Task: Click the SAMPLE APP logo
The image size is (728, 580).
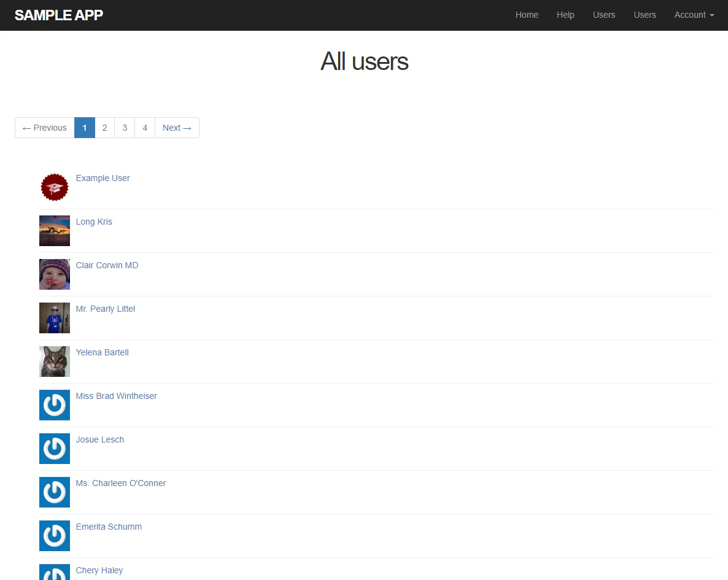Action: click(x=58, y=15)
